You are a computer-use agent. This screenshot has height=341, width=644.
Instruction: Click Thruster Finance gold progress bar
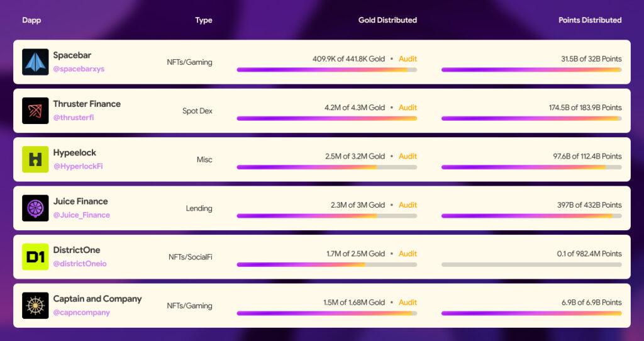[327, 118]
